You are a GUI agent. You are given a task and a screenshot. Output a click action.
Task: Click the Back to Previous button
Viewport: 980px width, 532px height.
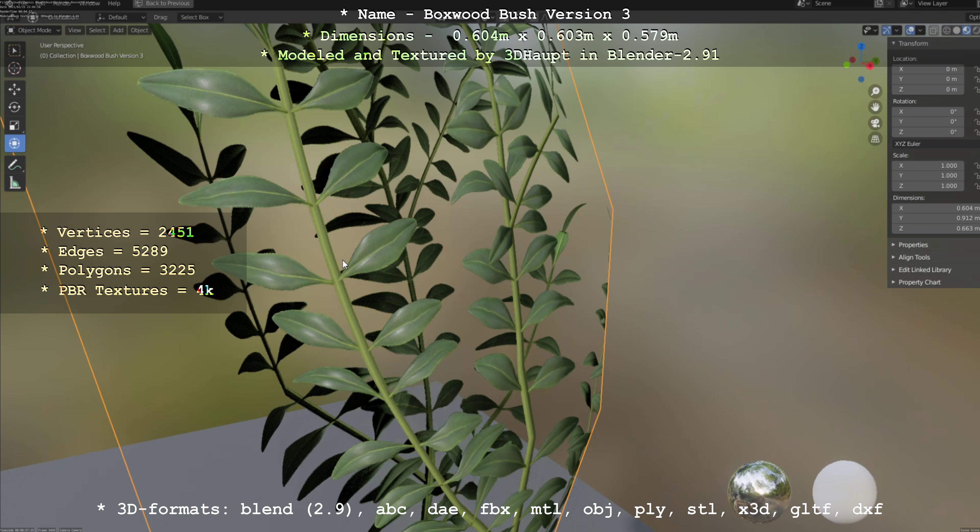coord(163,3)
